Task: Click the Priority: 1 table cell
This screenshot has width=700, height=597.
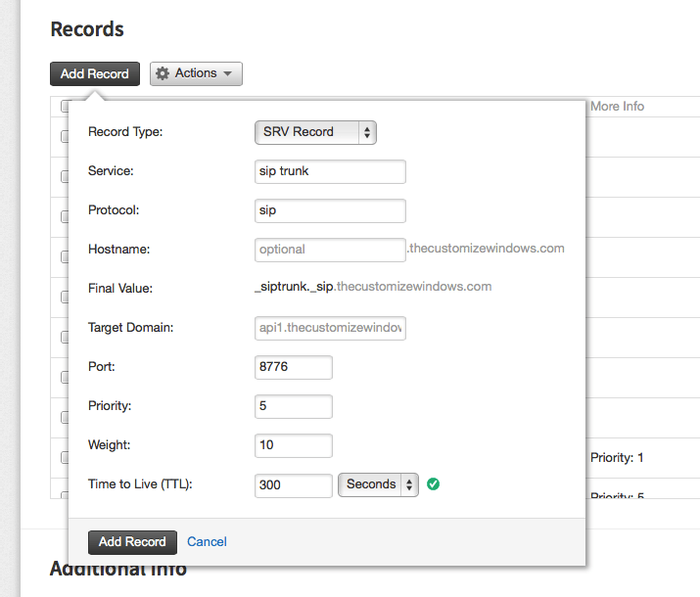Action: click(617, 458)
